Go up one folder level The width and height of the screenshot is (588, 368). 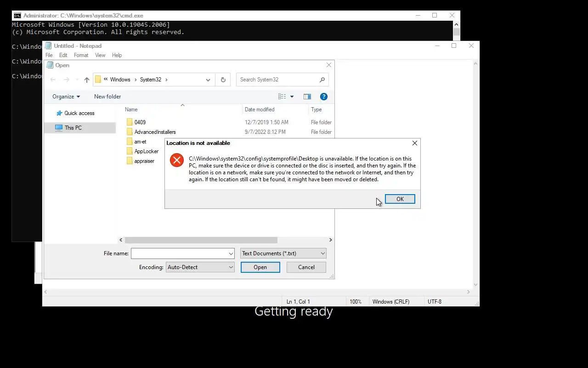(x=87, y=80)
